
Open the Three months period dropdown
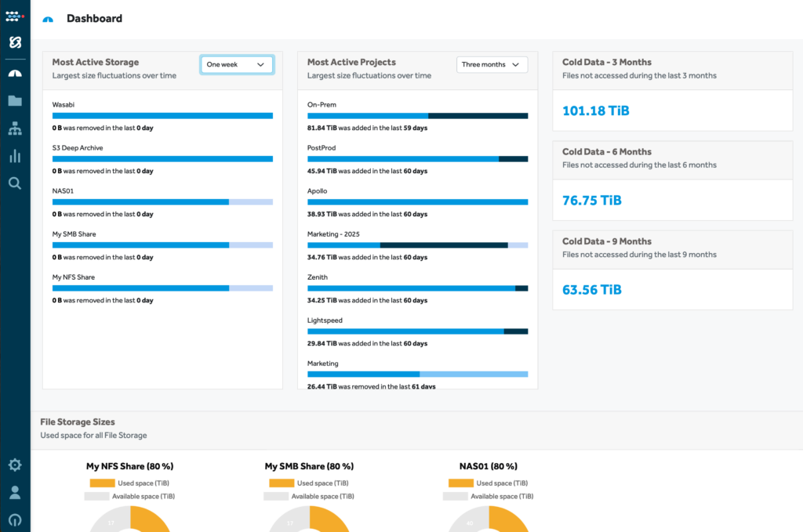pyautogui.click(x=492, y=64)
